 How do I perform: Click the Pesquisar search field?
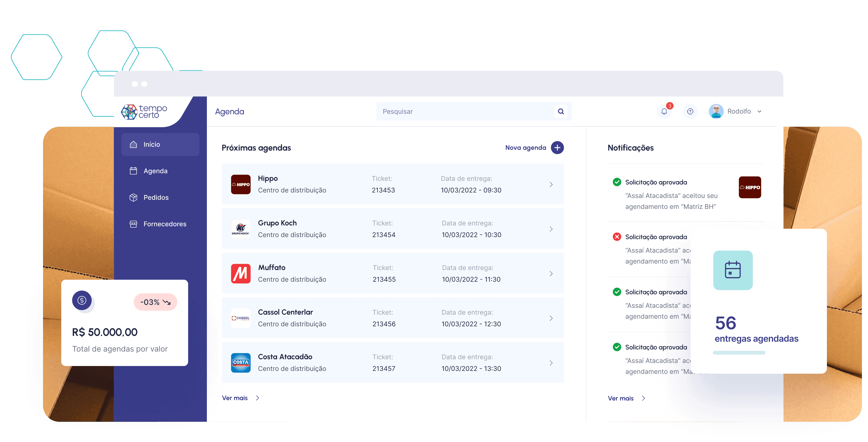click(465, 111)
